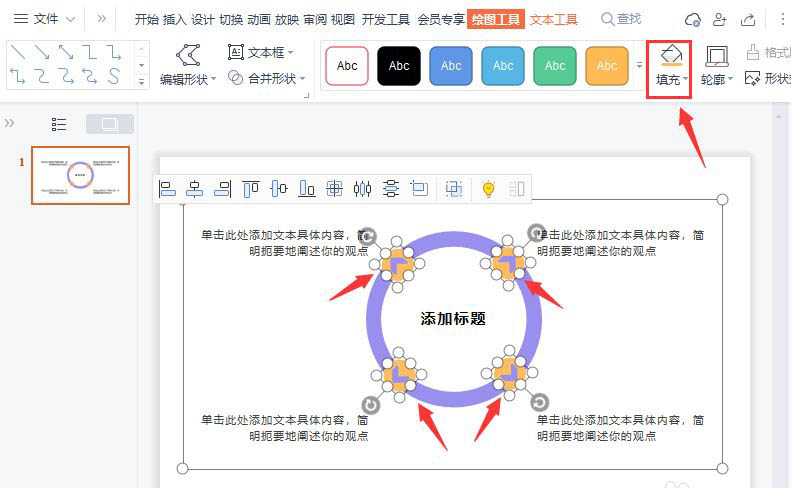791x488 pixels.
Task: Click the Align Top icon in floating toolbar
Action: (251, 188)
